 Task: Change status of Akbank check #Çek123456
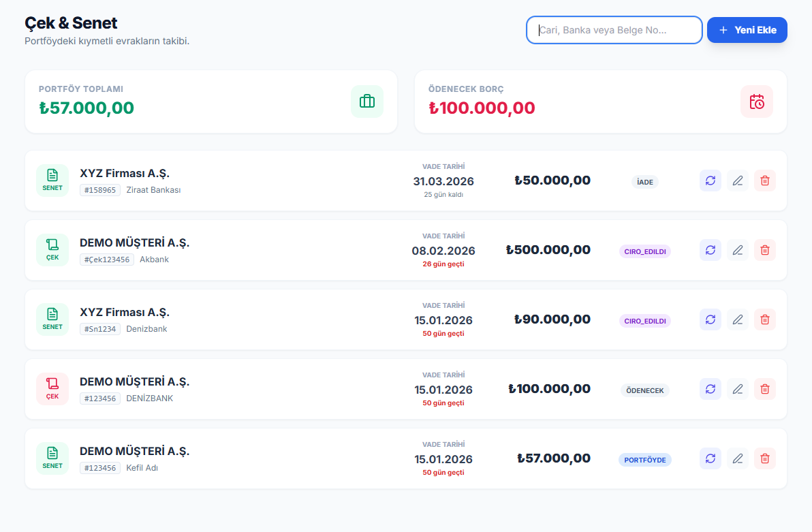pos(710,250)
